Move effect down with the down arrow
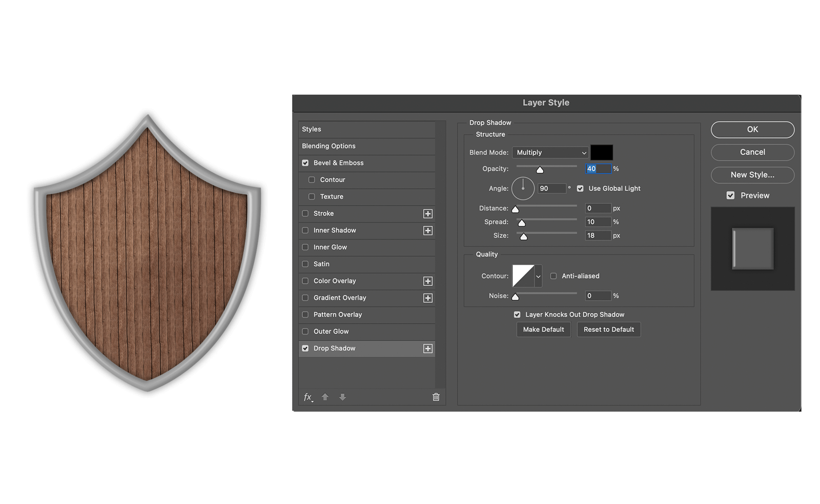Image resolution: width=820 pixels, height=504 pixels. 342,397
